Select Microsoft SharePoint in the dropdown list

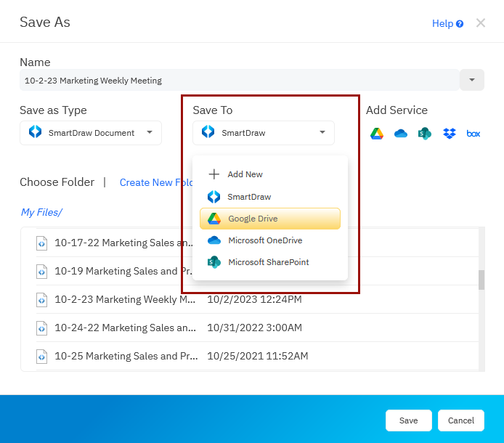[269, 262]
